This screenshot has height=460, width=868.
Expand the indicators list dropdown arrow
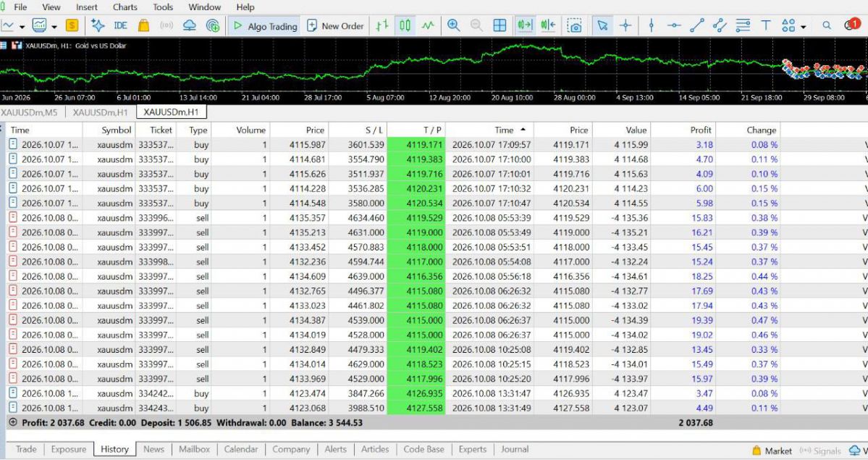54,27
